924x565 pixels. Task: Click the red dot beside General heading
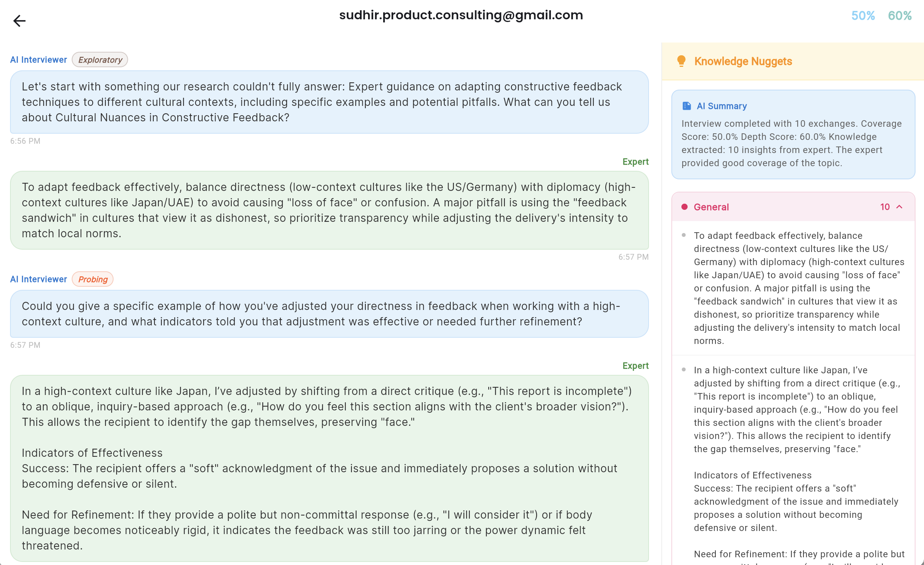tap(684, 207)
